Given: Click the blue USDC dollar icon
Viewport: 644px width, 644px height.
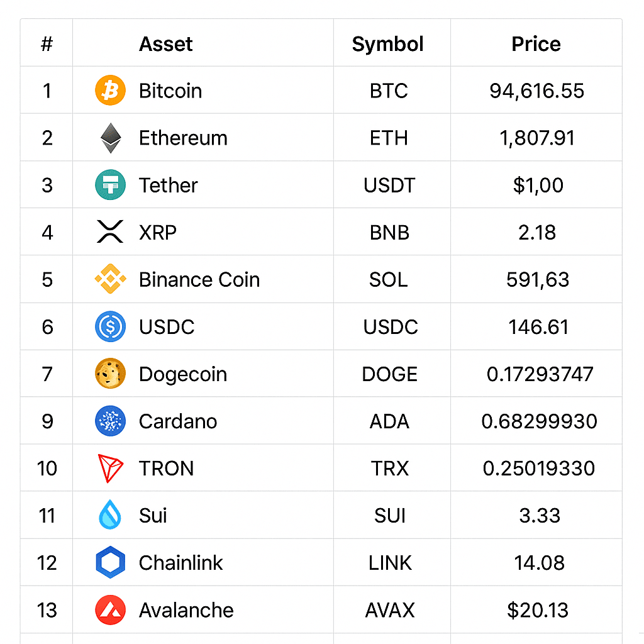Looking at the screenshot, I should pos(110,327).
